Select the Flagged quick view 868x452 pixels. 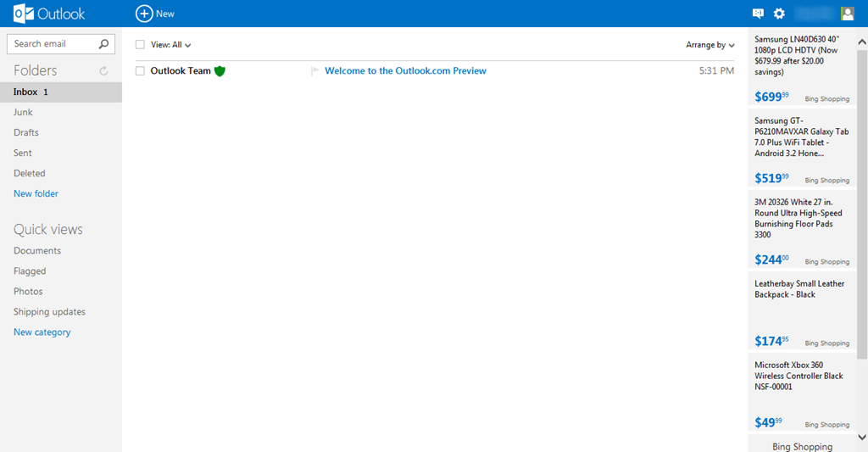point(30,271)
